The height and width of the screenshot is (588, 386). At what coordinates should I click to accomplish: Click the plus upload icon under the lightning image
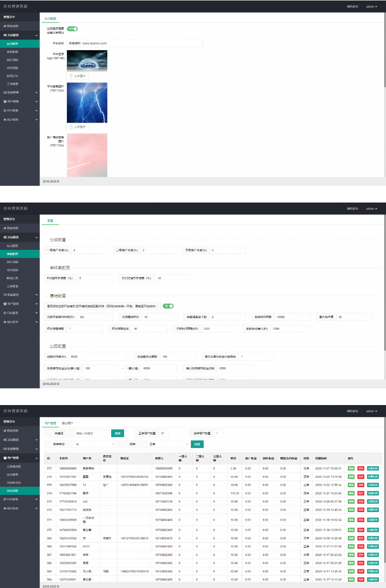(x=72, y=127)
